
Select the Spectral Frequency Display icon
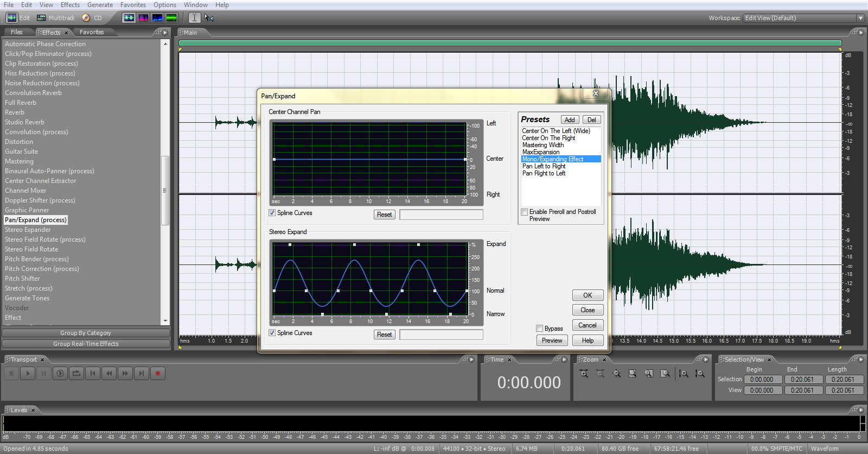pos(143,18)
